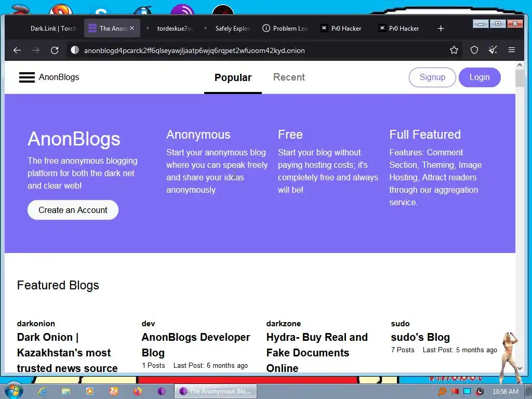Click the blue monitor network tray icon
This screenshot has height=399, width=532.
467,391
